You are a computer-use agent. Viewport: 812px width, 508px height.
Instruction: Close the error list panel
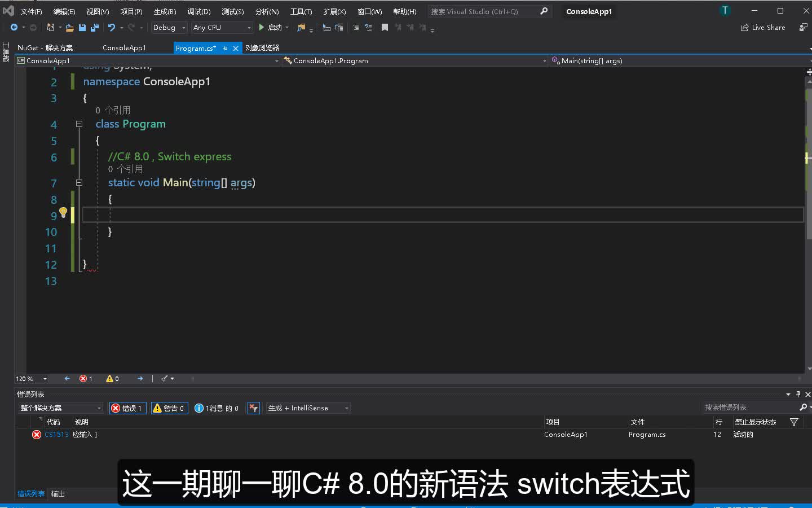tap(807, 394)
